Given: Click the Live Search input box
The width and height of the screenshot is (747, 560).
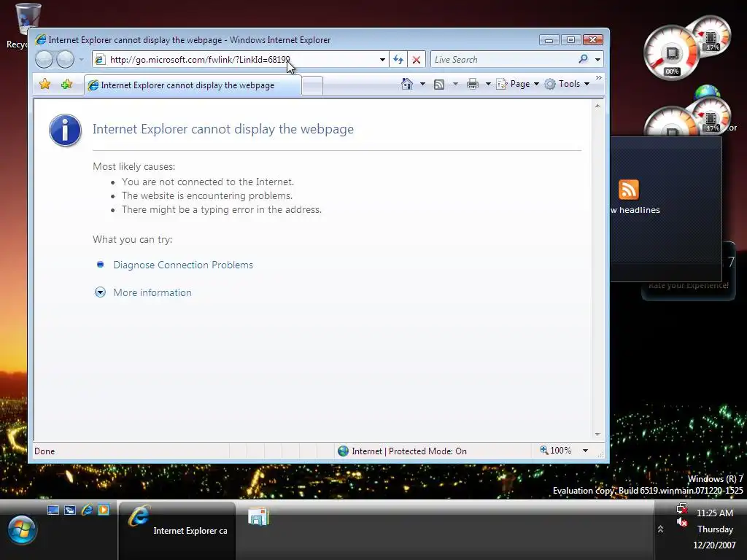Looking at the screenshot, I should (503, 60).
